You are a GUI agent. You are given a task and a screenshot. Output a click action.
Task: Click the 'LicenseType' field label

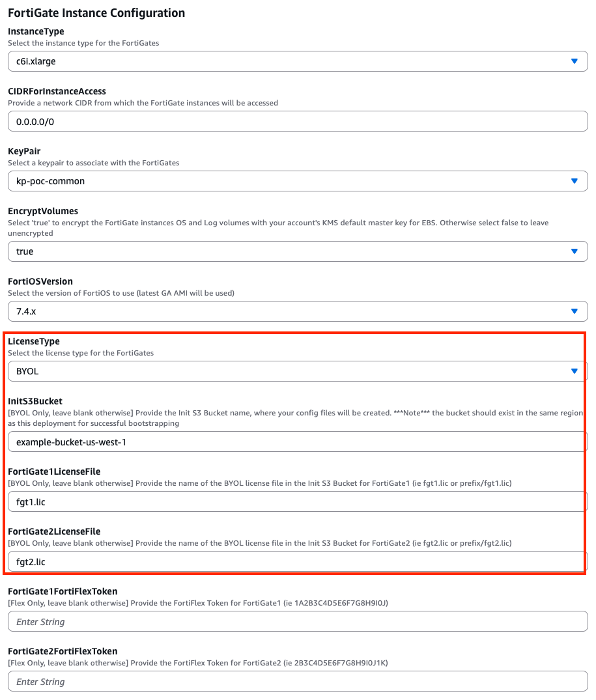[x=34, y=341]
